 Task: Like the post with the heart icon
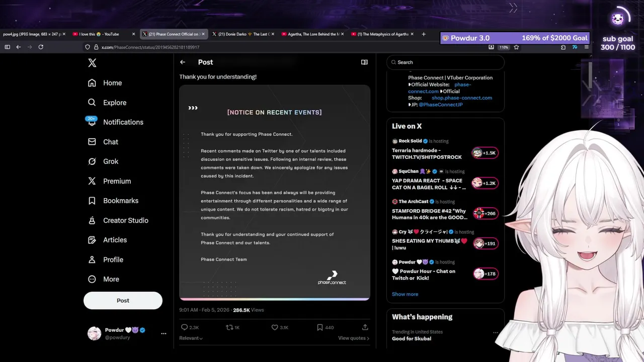click(275, 327)
